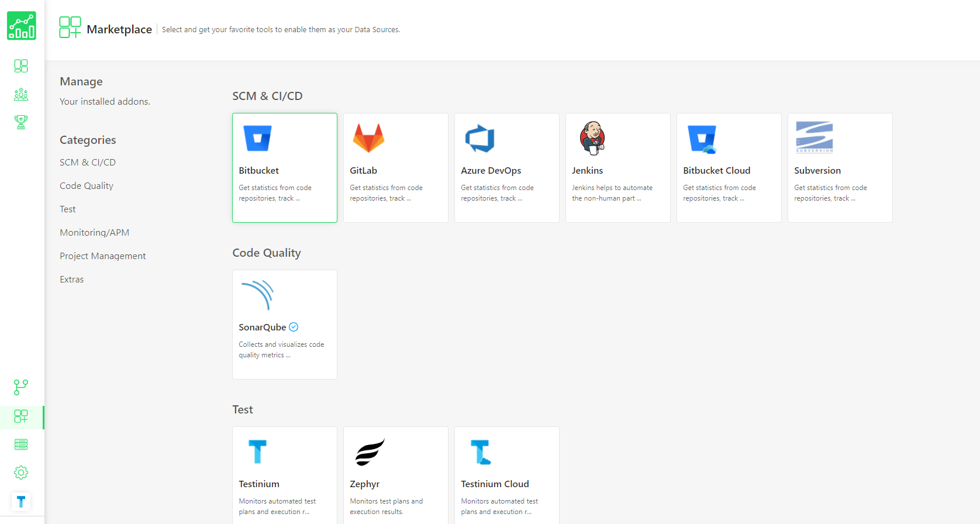Open the GitLab card title

(x=364, y=171)
